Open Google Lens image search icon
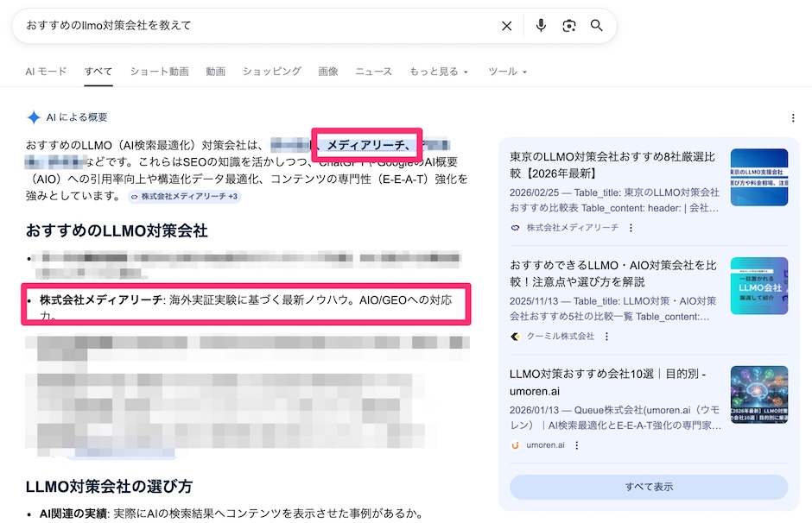The width and height of the screenshot is (812, 523). [x=569, y=26]
